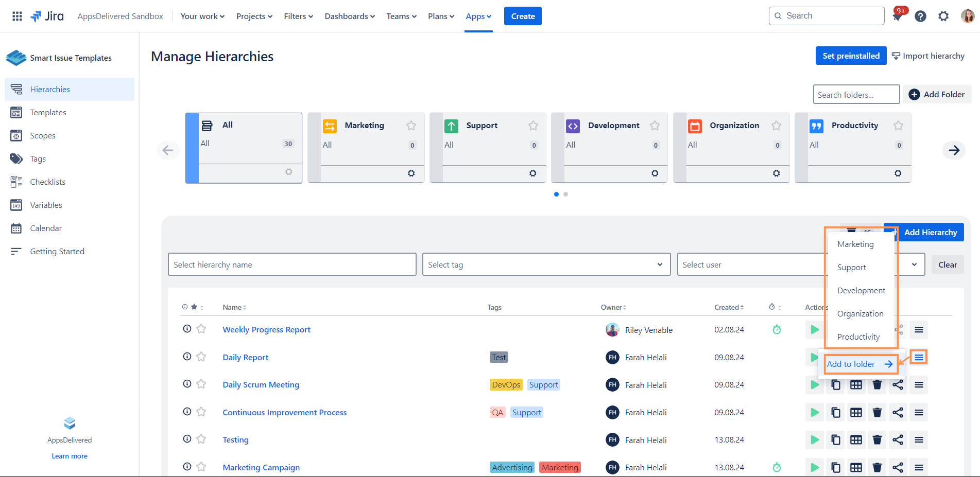Choose Development from the folder submenu
This screenshot has width=980, height=477.
(x=861, y=291)
